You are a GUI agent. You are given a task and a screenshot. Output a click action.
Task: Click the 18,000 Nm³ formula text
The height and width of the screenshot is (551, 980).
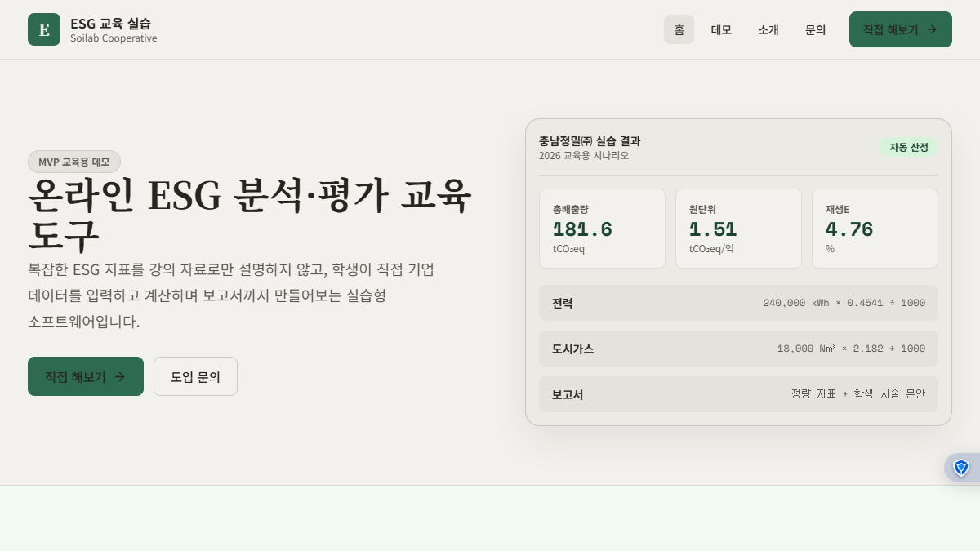point(851,349)
